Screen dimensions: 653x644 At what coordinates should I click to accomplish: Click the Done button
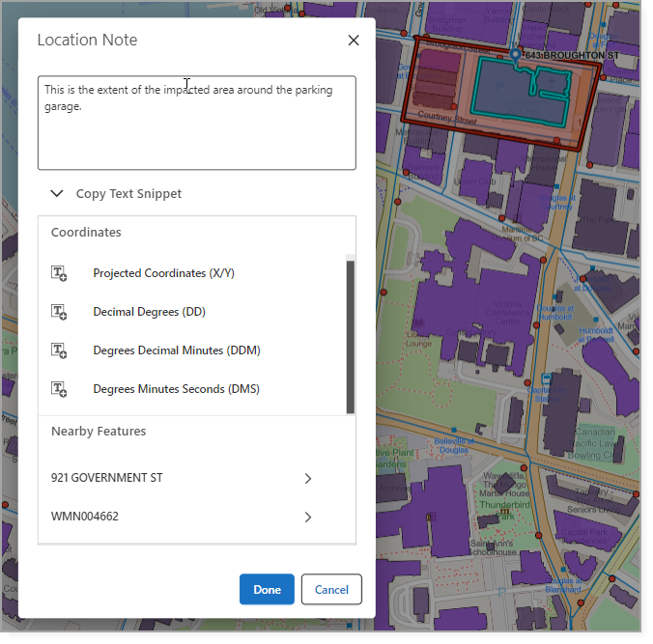click(267, 590)
